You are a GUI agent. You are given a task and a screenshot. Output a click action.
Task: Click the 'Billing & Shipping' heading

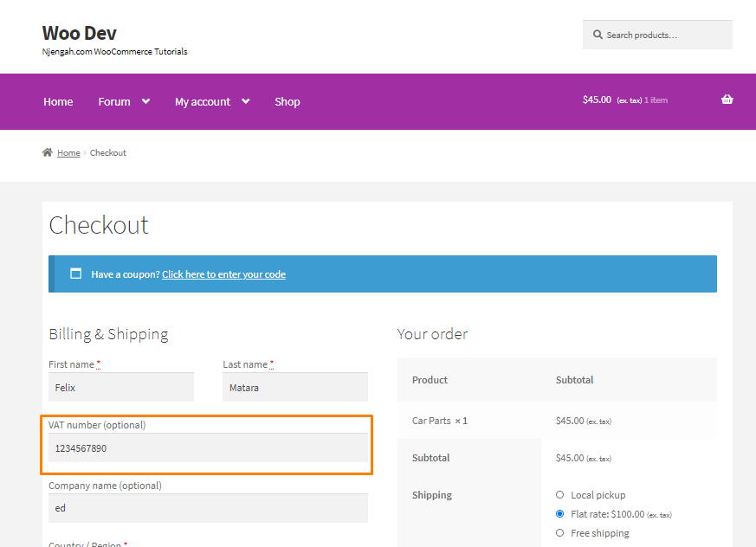(108, 334)
